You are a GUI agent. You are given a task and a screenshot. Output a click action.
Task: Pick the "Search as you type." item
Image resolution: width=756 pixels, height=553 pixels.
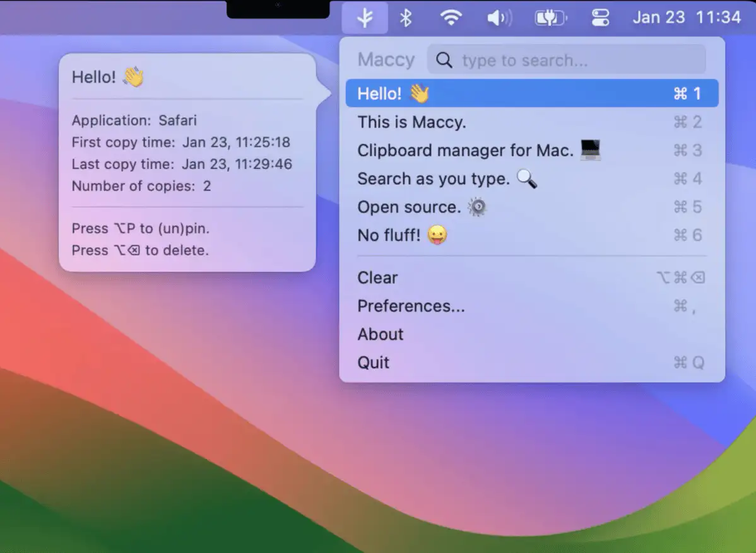coord(531,179)
